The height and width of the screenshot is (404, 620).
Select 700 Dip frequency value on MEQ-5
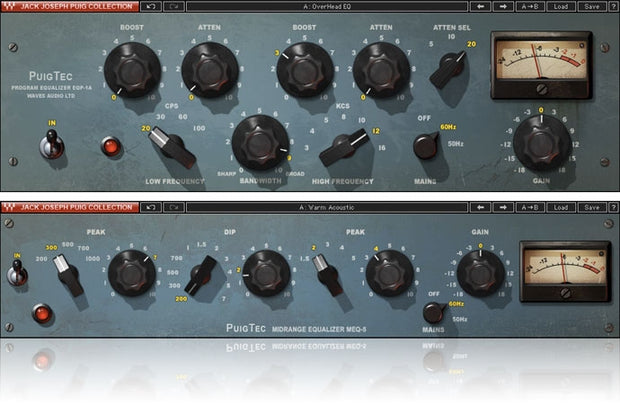pos(176,258)
